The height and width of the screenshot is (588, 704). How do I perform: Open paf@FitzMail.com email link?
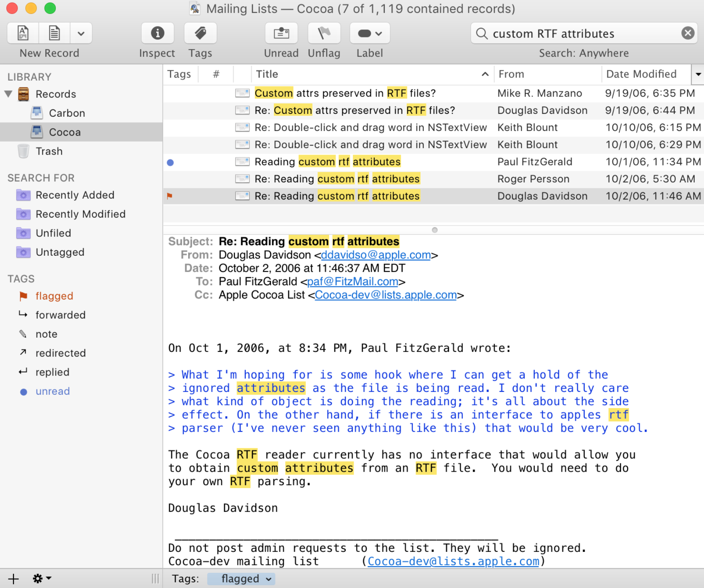pos(353,281)
